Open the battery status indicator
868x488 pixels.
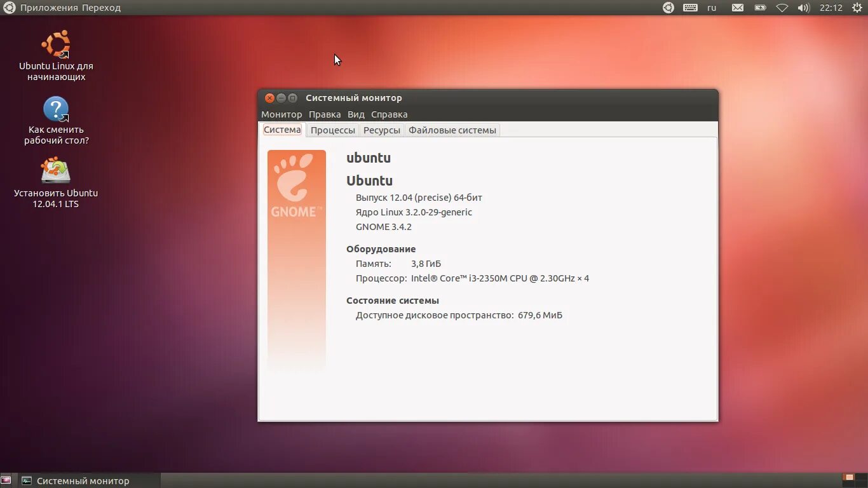tap(760, 8)
